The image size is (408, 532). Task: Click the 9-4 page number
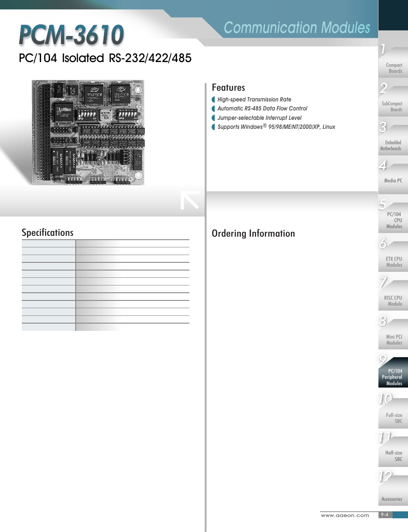pos(384,515)
